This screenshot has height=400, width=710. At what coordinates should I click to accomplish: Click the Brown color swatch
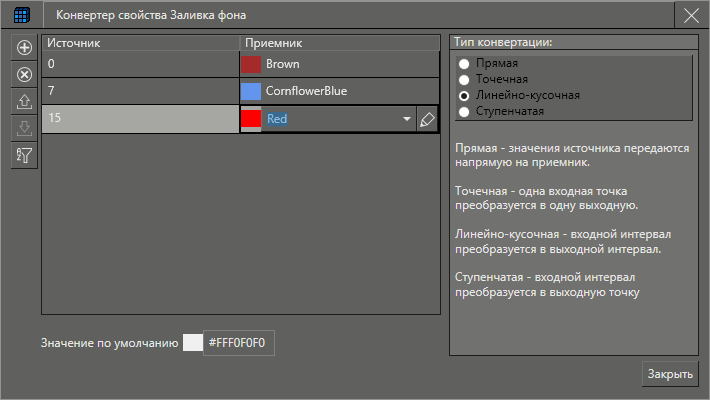click(x=251, y=64)
